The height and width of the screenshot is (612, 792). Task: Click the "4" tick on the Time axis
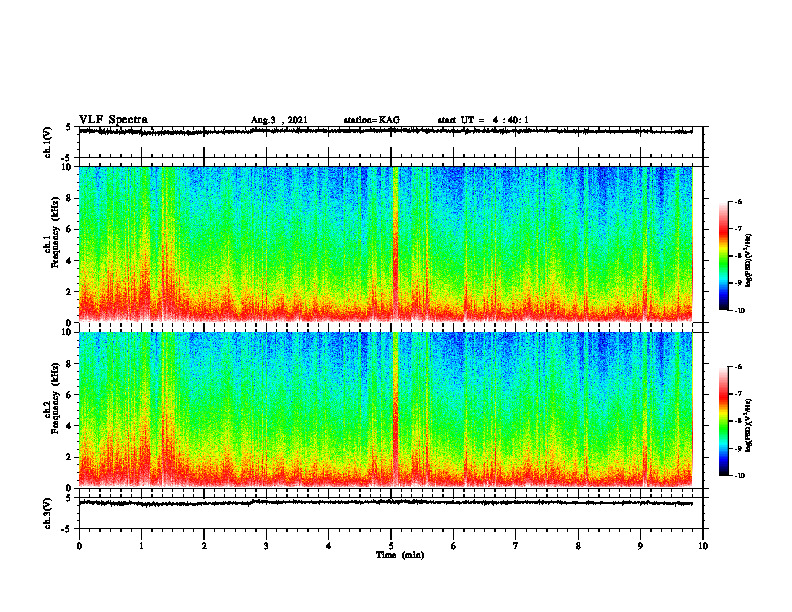click(x=329, y=546)
